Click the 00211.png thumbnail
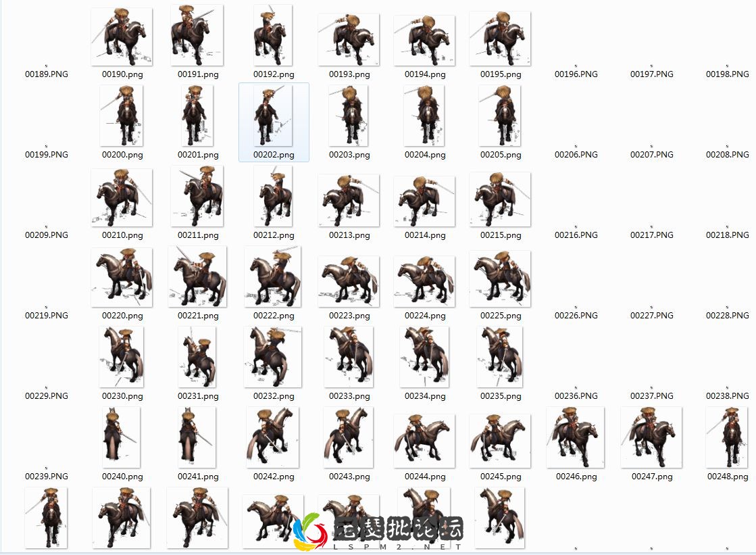Viewport: 756px width, 555px height. coord(197,196)
